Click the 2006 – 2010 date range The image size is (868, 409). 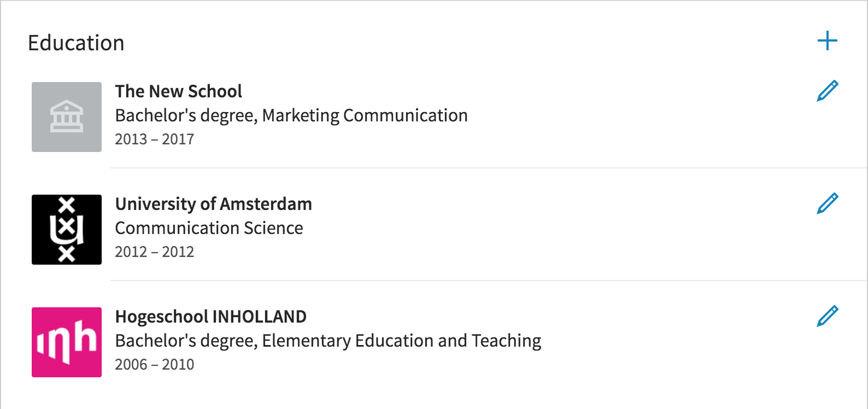pos(154,365)
